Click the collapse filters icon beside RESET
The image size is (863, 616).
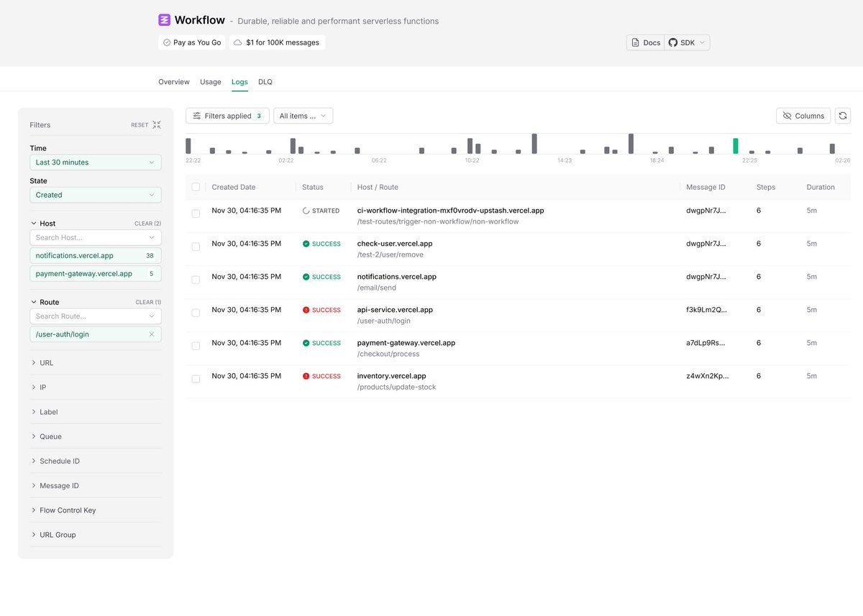click(157, 125)
